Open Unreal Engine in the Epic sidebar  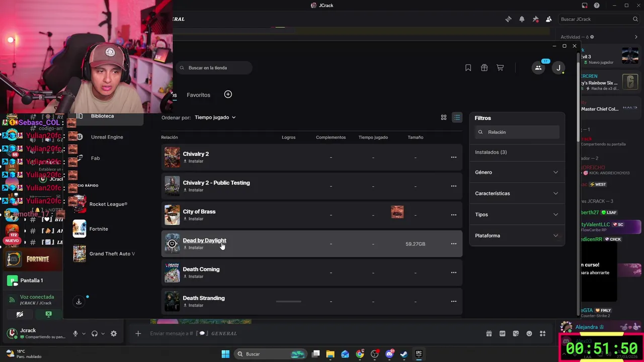106,137
